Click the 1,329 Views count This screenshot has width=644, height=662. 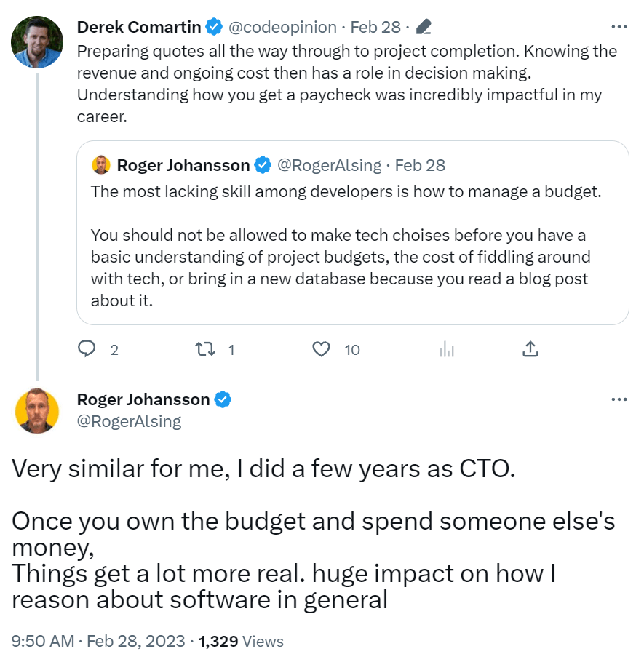[x=241, y=641]
